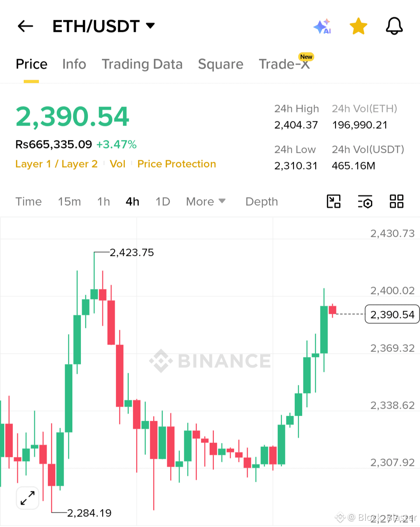420x527 pixels.
Task: Tap the +3.47% change value
Action: coord(117,144)
